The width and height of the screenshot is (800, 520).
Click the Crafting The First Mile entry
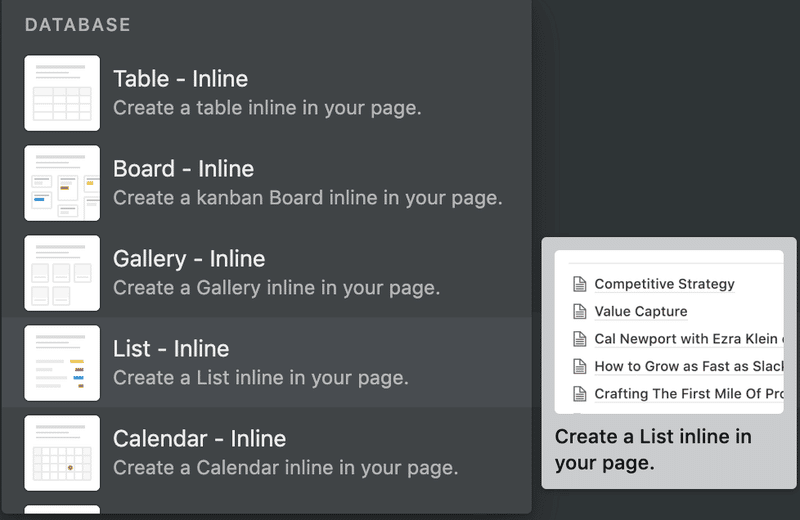688,393
